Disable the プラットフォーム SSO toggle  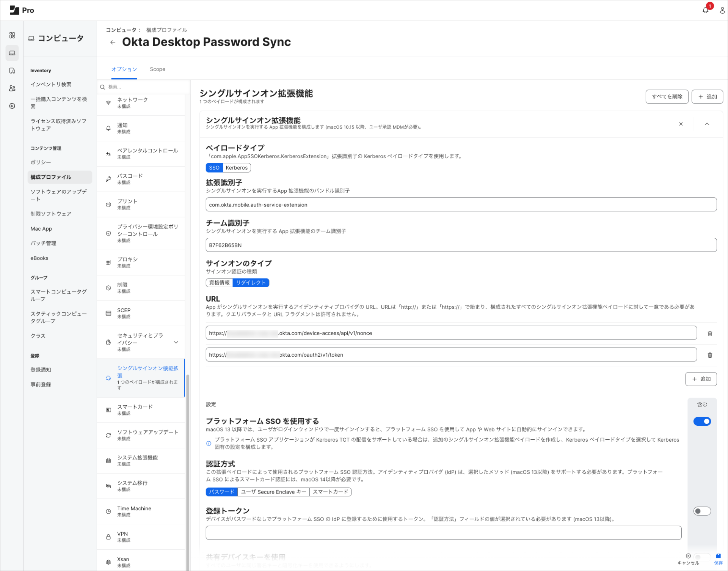(x=702, y=421)
